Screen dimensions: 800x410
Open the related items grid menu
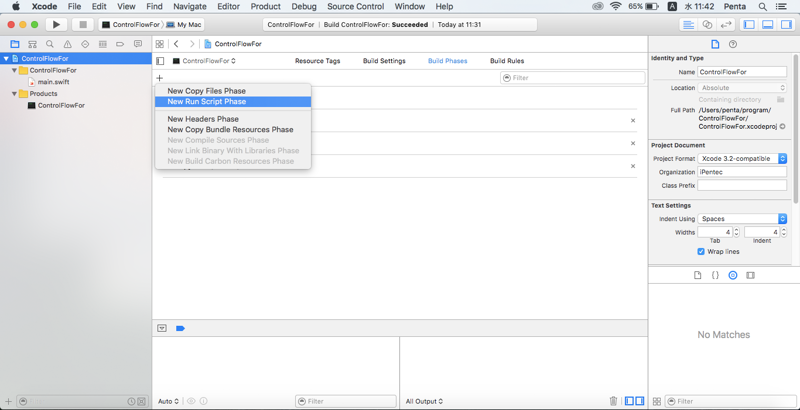(x=160, y=44)
